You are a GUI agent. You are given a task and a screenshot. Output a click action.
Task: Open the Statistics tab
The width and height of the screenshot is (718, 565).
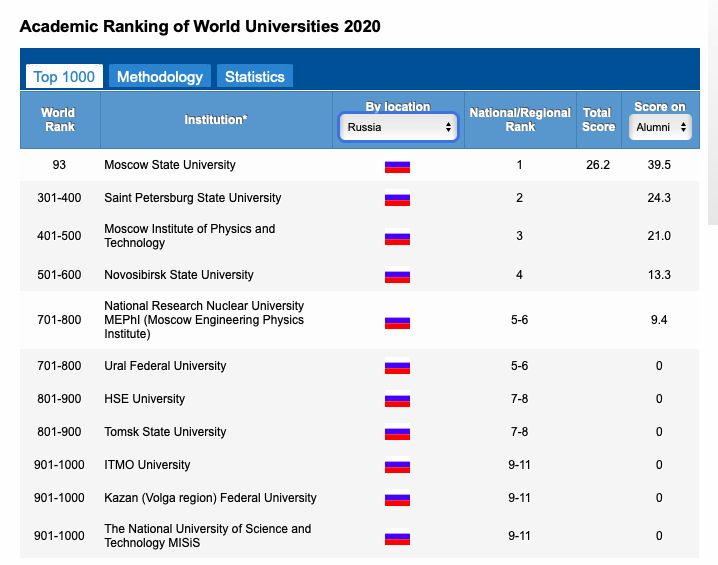click(255, 76)
